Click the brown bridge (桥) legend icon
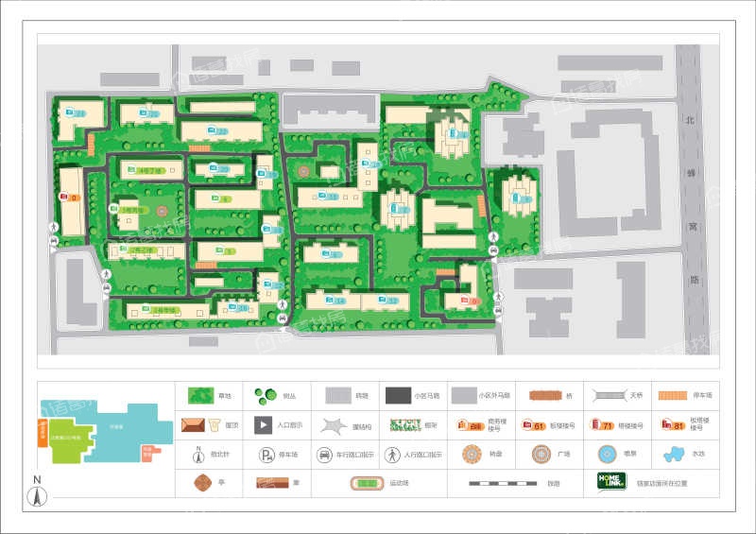This screenshot has width=756, height=534. pyautogui.click(x=545, y=396)
